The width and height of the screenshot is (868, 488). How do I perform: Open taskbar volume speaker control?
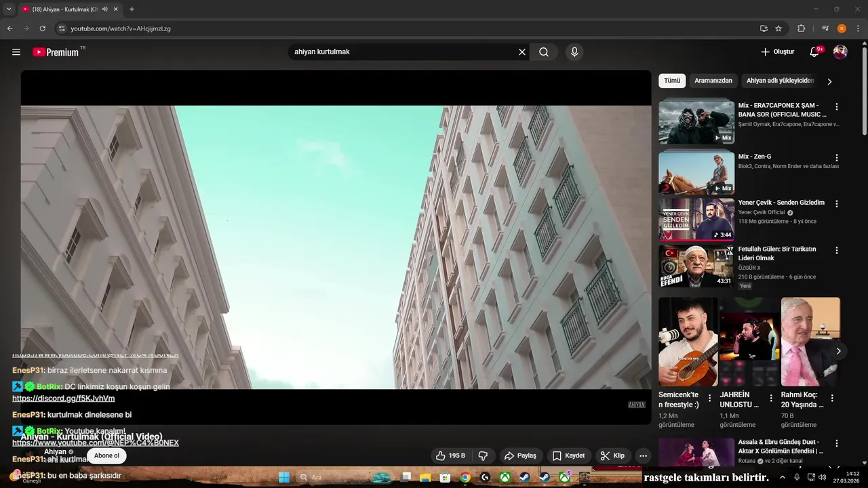coord(823,477)
